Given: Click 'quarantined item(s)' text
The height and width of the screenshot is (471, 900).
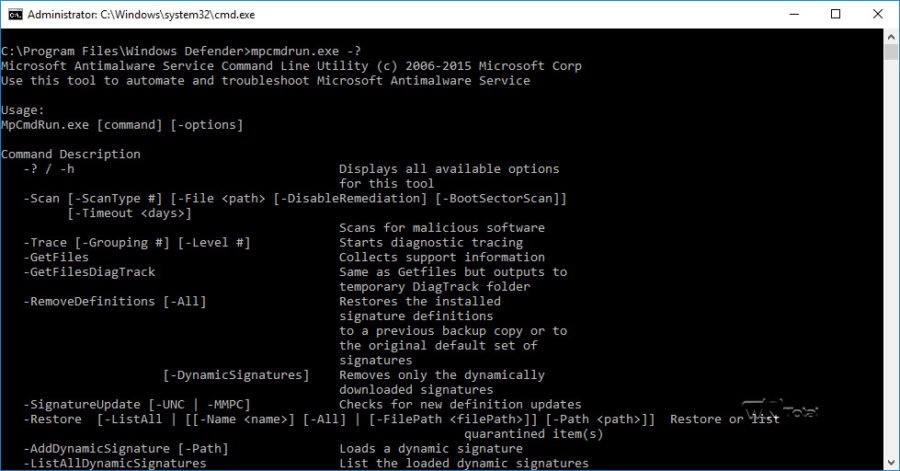Looking at the screenshot, I should pos(533,434).
